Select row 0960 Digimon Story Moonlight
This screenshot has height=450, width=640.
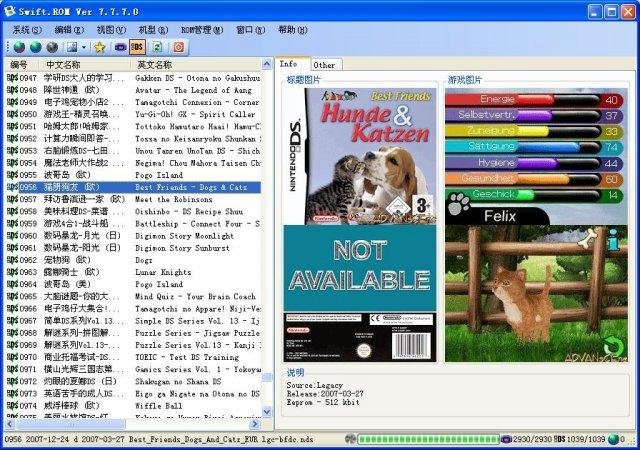[x=133, y=236]
